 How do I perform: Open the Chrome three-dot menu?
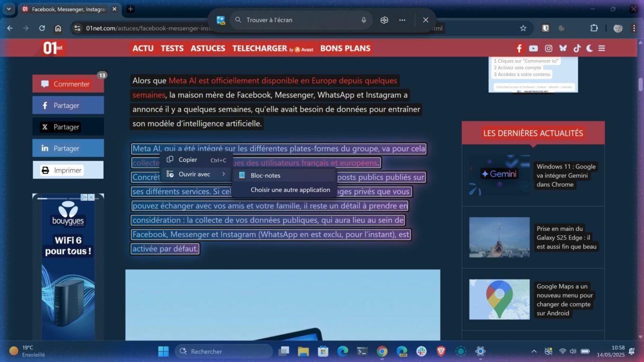pos(634,28)
